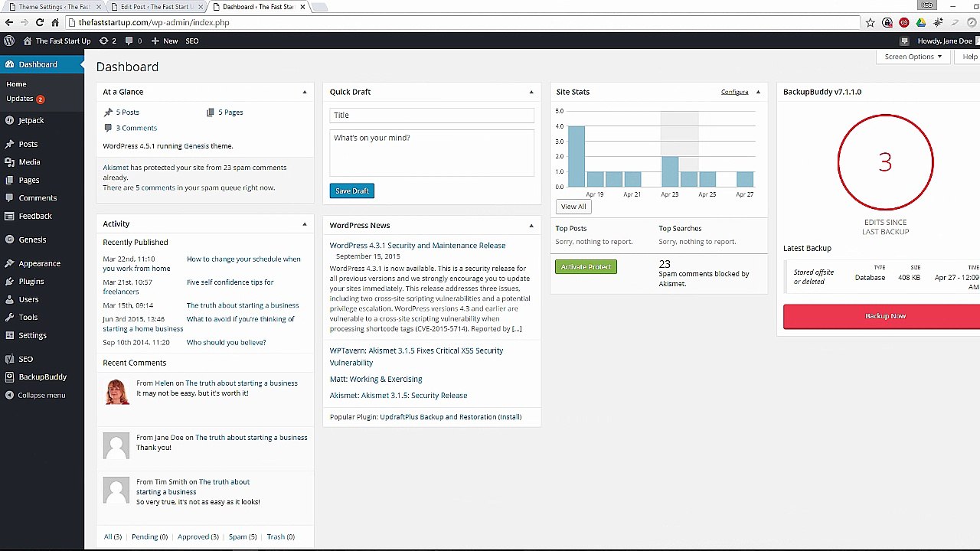This screenshot has width=980, height=551.
Task: Open Howdy, Jane Doe account menu
Action: pos(945,41)
